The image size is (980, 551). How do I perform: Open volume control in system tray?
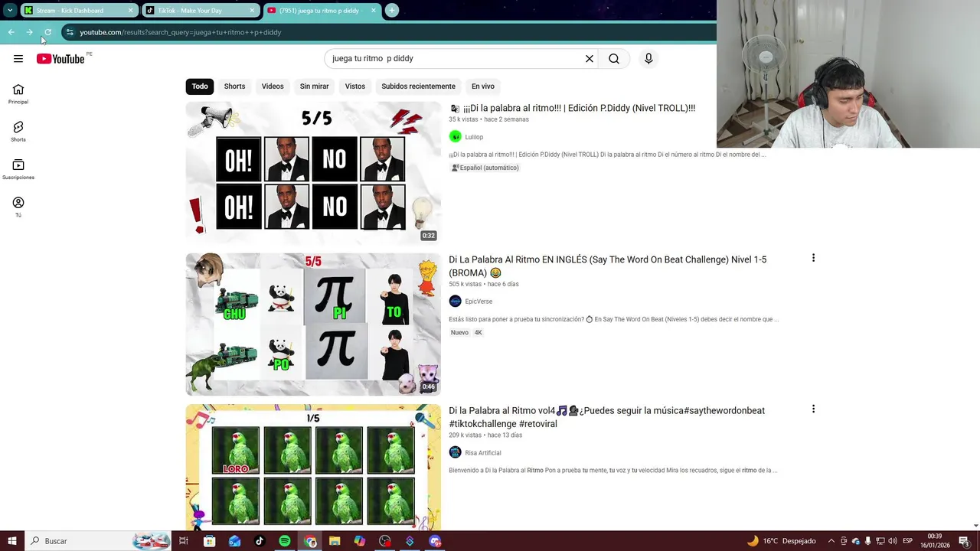[x=893, y=541]
